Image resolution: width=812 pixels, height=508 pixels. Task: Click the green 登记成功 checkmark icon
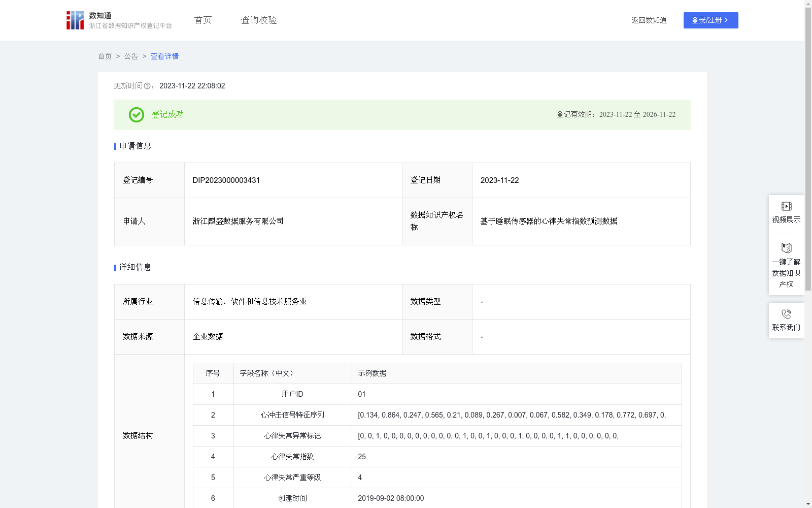(x=137, y=115)
